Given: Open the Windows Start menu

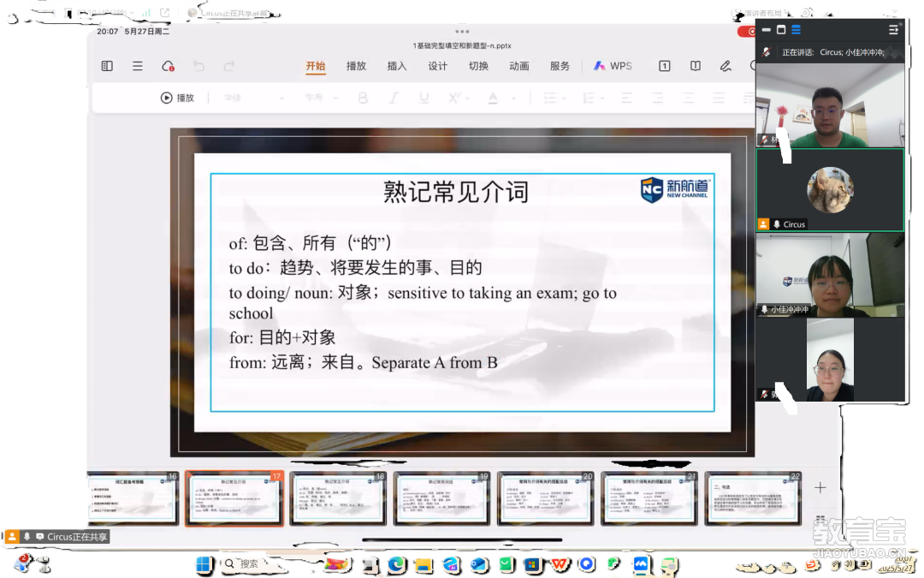Looking at the screenshot, I should click(x=204, y=564).
